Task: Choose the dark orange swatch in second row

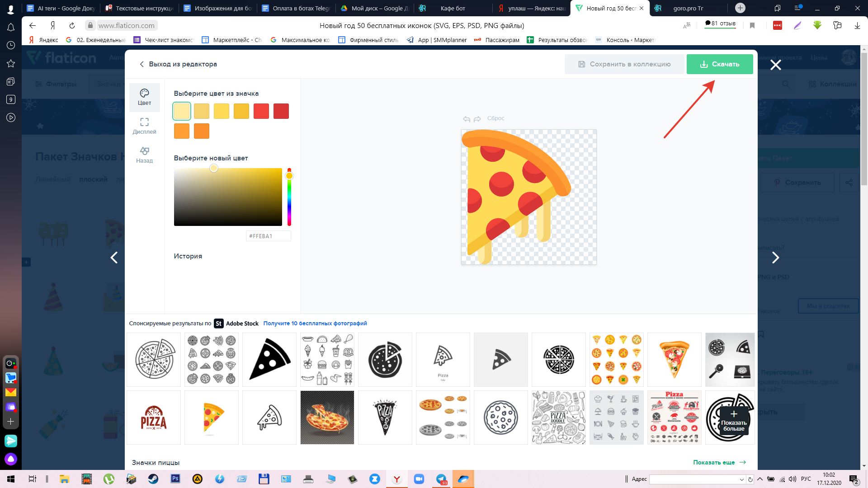Action: (202, 131)
